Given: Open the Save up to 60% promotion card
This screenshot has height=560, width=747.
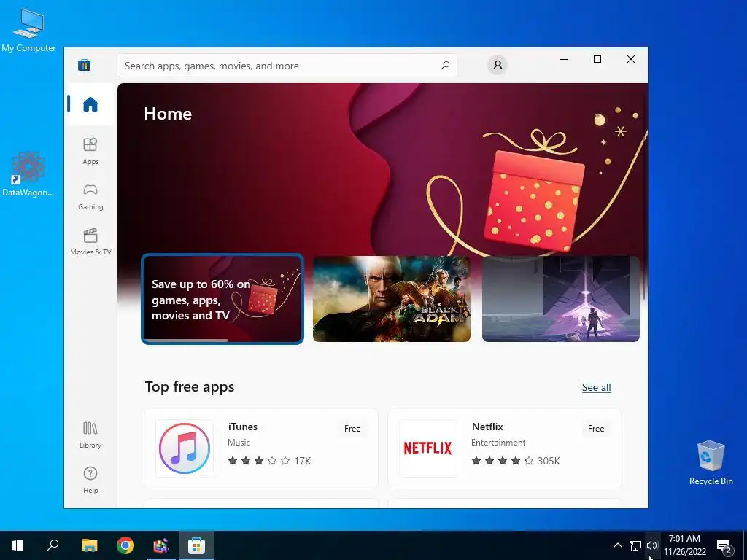Looking at the screenshot, I should 222,298.
